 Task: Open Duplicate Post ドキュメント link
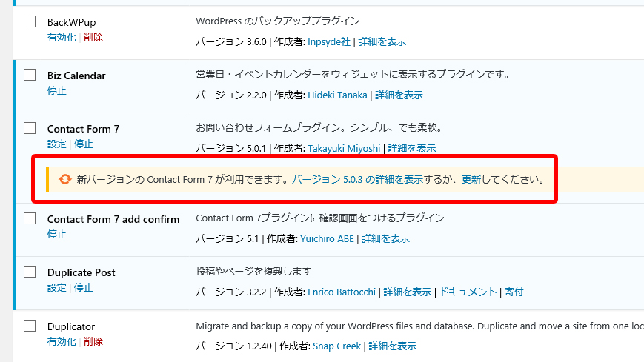[468, 292]
